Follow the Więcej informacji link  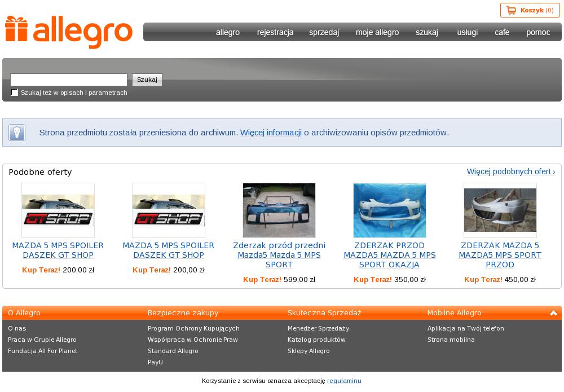[x=271, y=133]
